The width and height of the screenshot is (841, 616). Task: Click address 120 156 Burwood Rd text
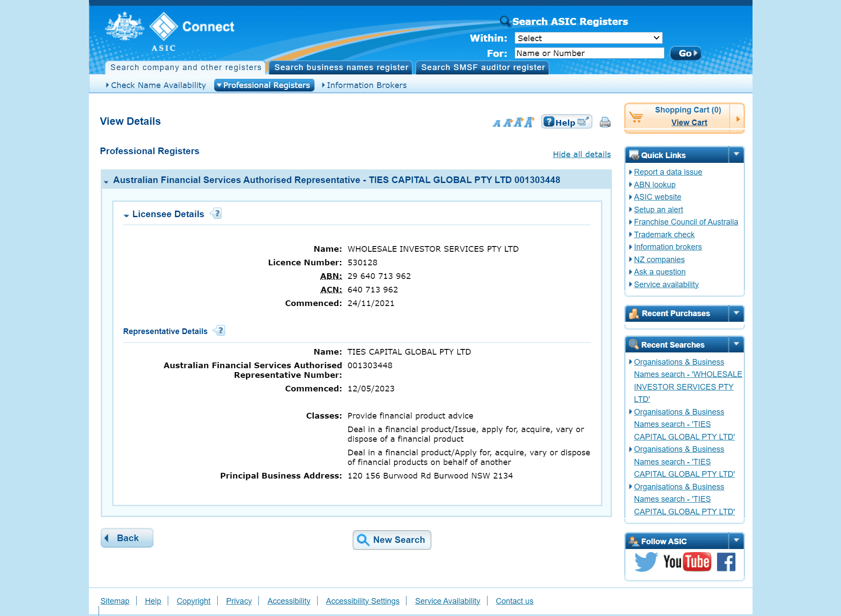pos(430,476)
